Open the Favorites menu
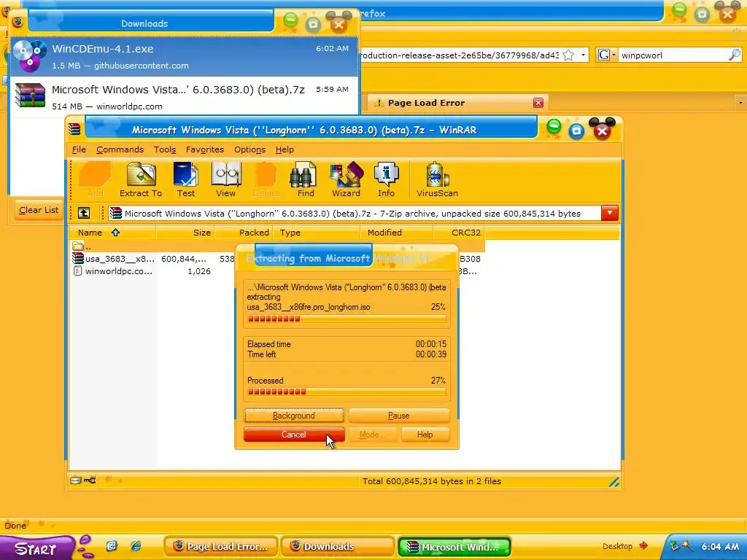747x560 pixels. tap(205, 149)
